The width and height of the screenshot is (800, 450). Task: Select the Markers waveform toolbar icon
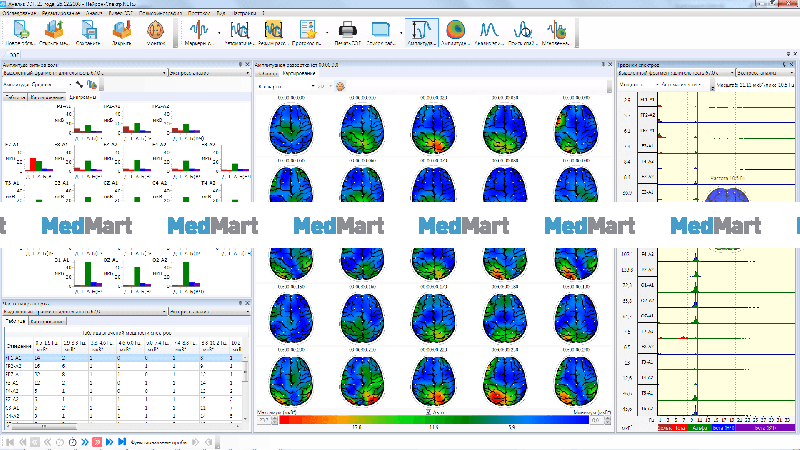198,31
